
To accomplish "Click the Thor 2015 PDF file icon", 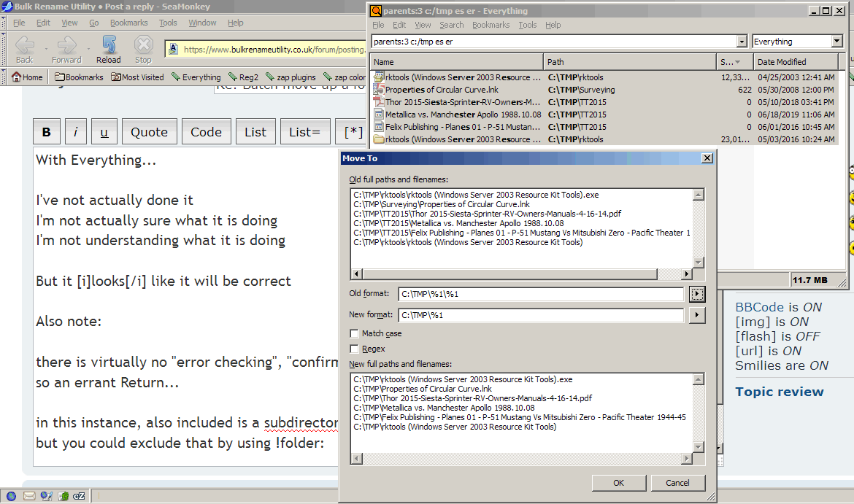I will click(x=379, y=102).
